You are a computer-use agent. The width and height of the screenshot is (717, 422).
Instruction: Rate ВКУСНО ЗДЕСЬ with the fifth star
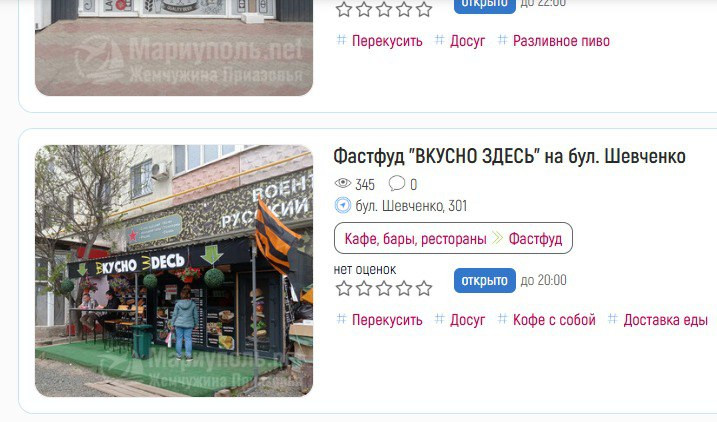(424, 288)
